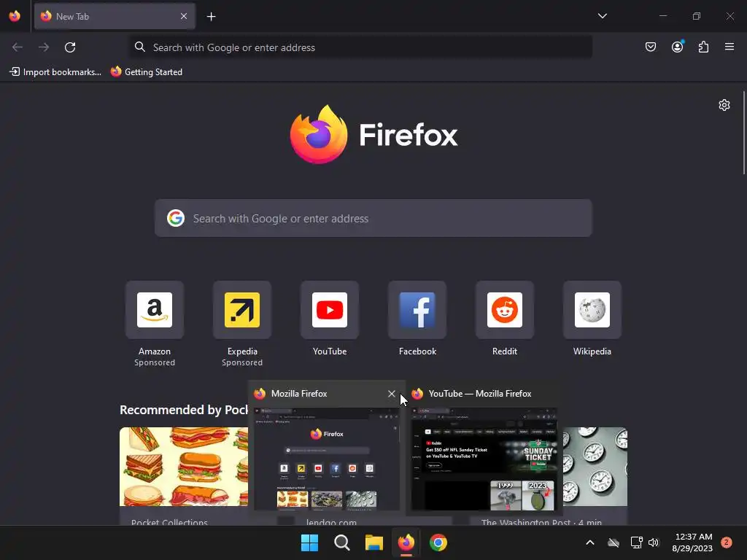
Task: Click the new tab page search box
Action: [373, 218]
